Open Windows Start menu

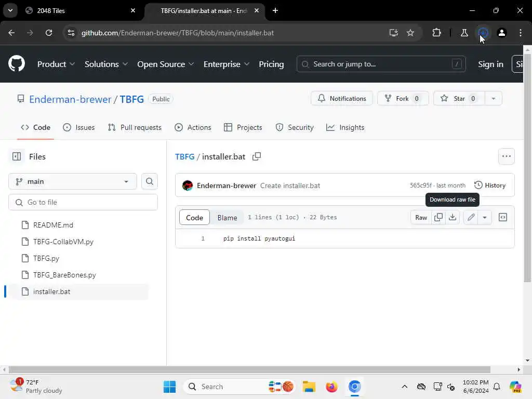(169, 387)
